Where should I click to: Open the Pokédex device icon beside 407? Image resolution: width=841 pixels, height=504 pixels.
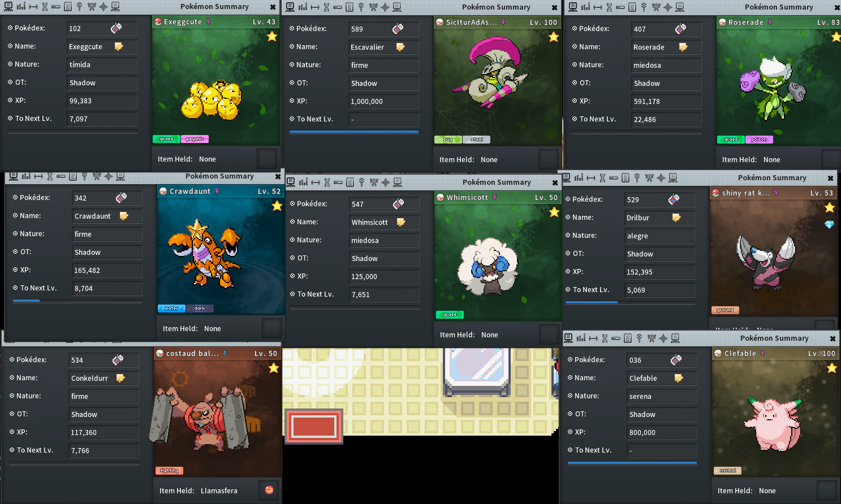[680, 29]
